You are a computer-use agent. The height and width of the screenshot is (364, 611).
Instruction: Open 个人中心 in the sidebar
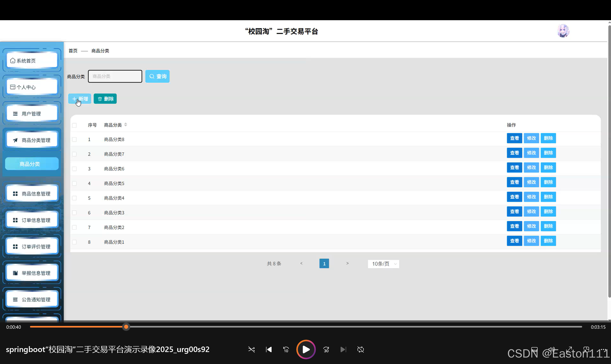coord(32,87)
